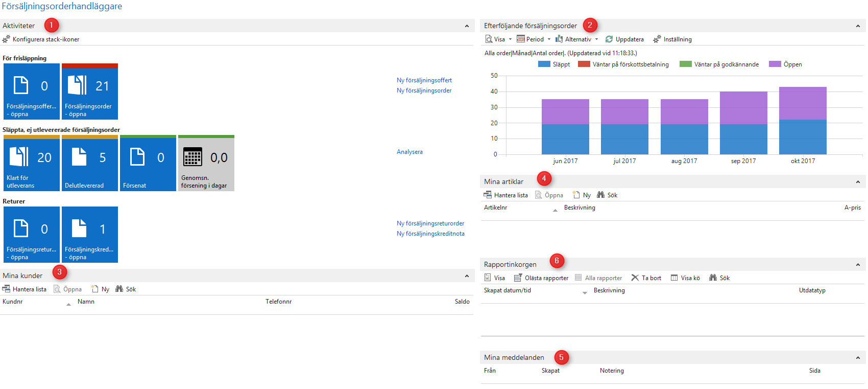Collapse the Mina artiklar panel
The width and height of the screenshot is (868, 389).
coord(858,182)
